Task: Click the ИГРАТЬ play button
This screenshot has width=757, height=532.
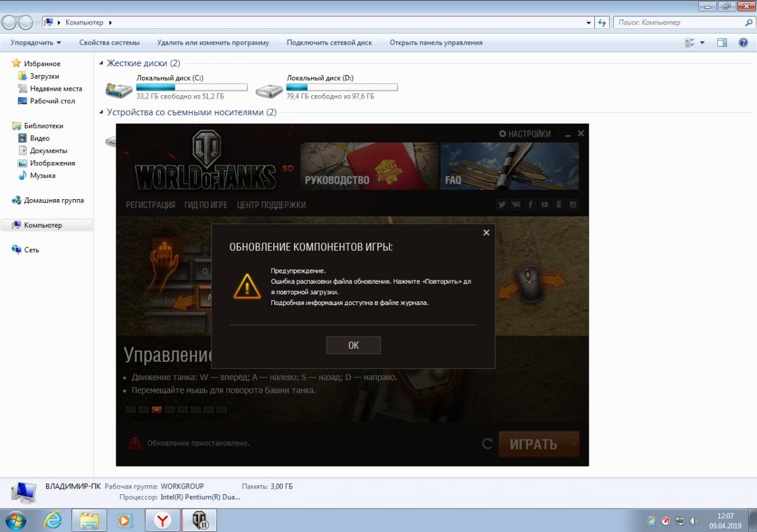Action: tap(539, 444)
